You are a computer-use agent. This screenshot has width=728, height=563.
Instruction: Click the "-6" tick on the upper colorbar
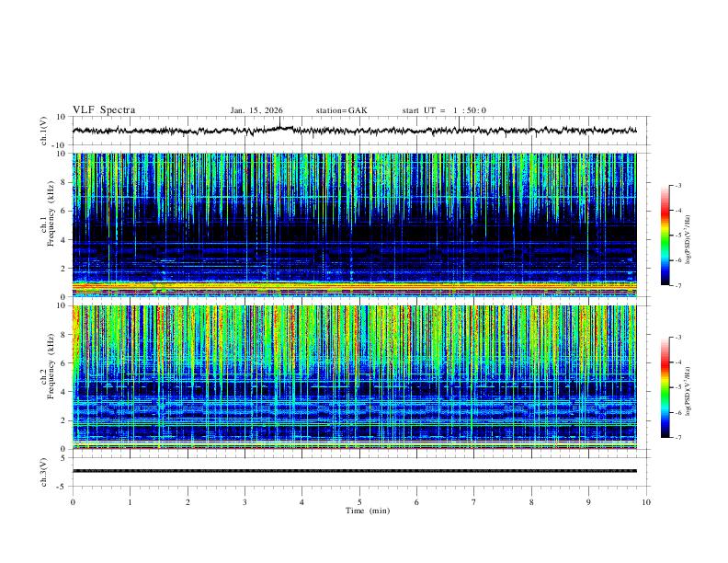click(x=677, y=260)
